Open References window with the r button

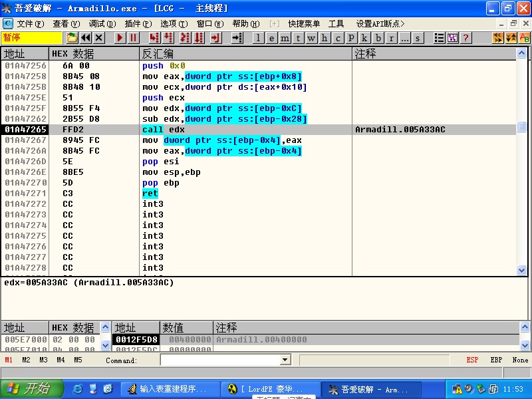[391, 38]
